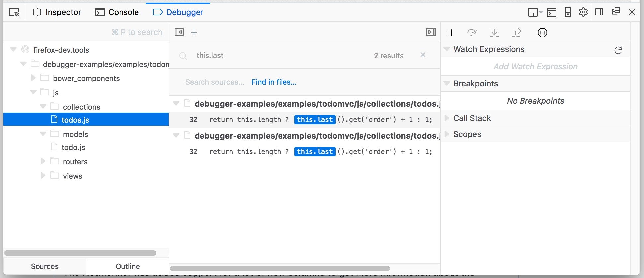Toggle the split console icon

(552, 12)
